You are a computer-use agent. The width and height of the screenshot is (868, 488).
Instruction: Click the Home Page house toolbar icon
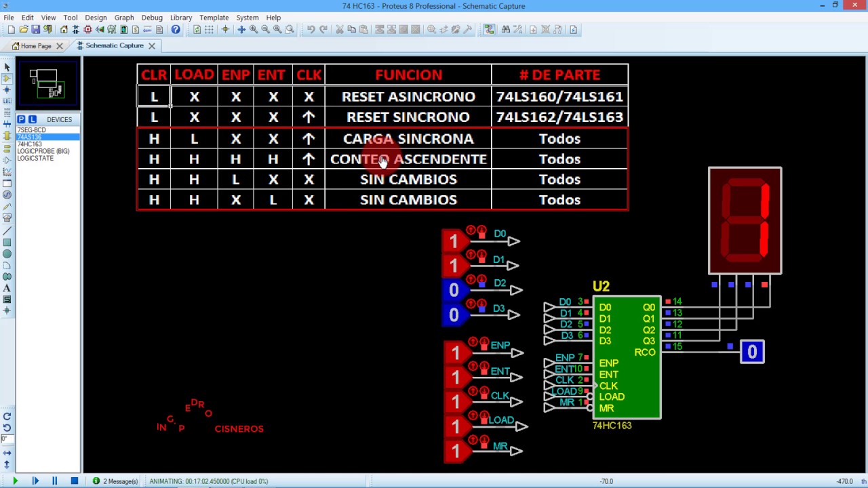pyautogui.click(x=64, y=30)
